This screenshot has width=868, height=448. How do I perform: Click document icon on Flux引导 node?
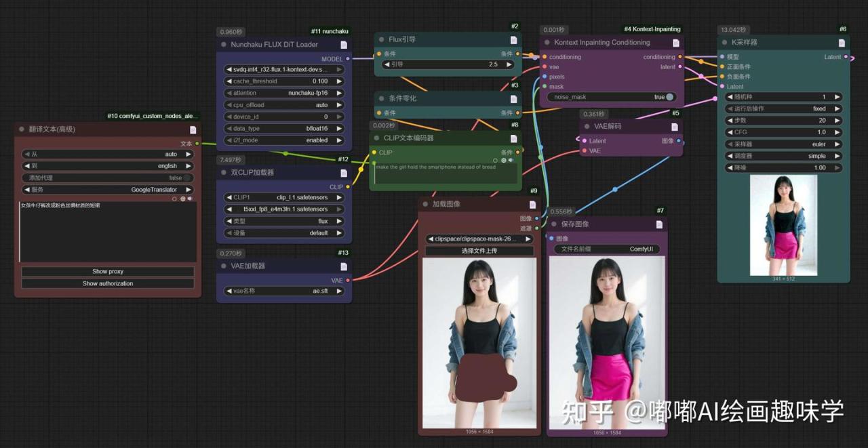(x=514, y=40)
